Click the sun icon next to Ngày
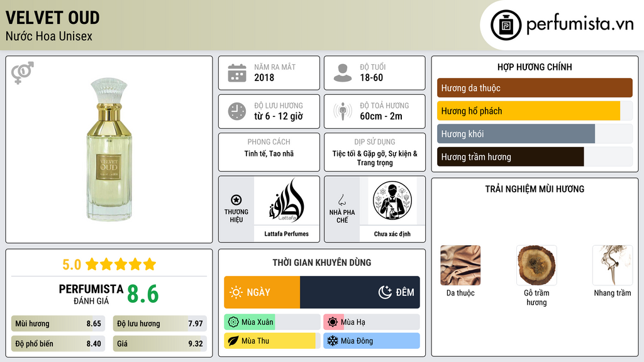Screen dimensions: 644x362 tap(236, 292)
